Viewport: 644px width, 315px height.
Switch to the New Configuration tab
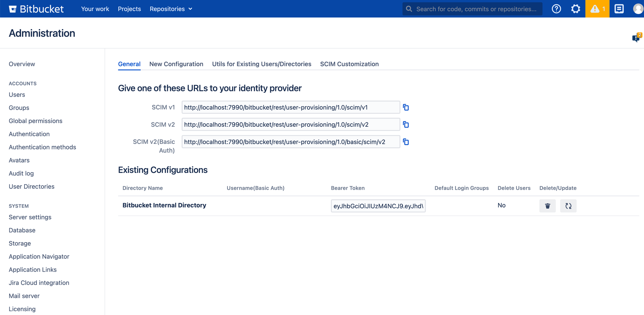176,64
